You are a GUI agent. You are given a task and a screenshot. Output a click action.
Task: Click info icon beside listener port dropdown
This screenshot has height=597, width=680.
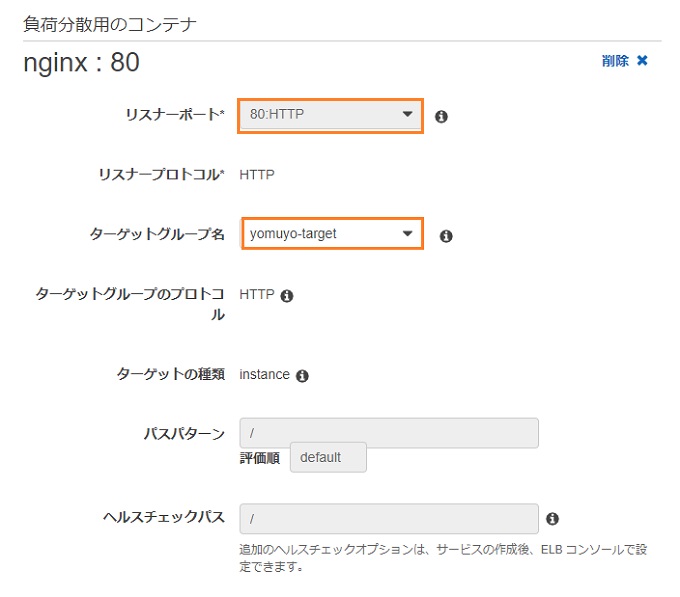441,116
